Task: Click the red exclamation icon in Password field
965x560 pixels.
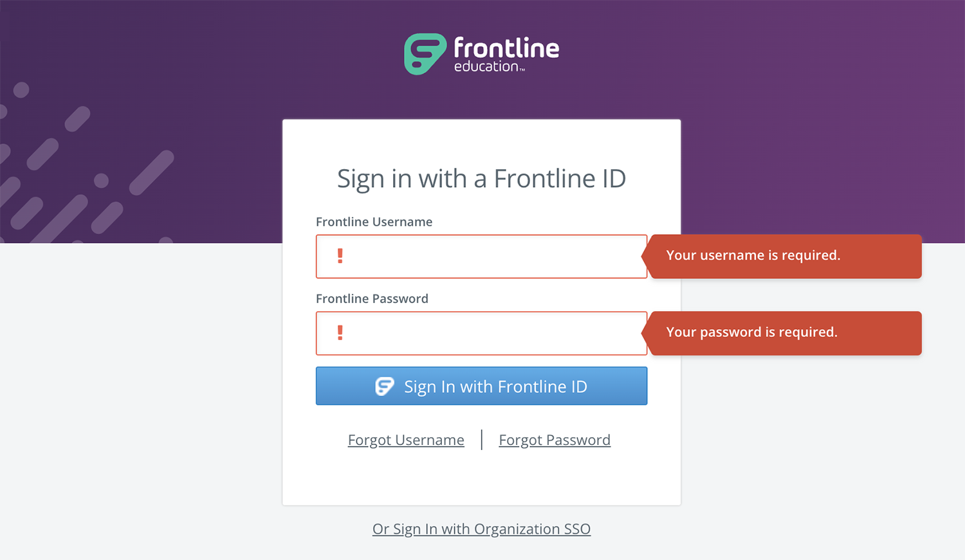Action: click(x=340, y=333)
